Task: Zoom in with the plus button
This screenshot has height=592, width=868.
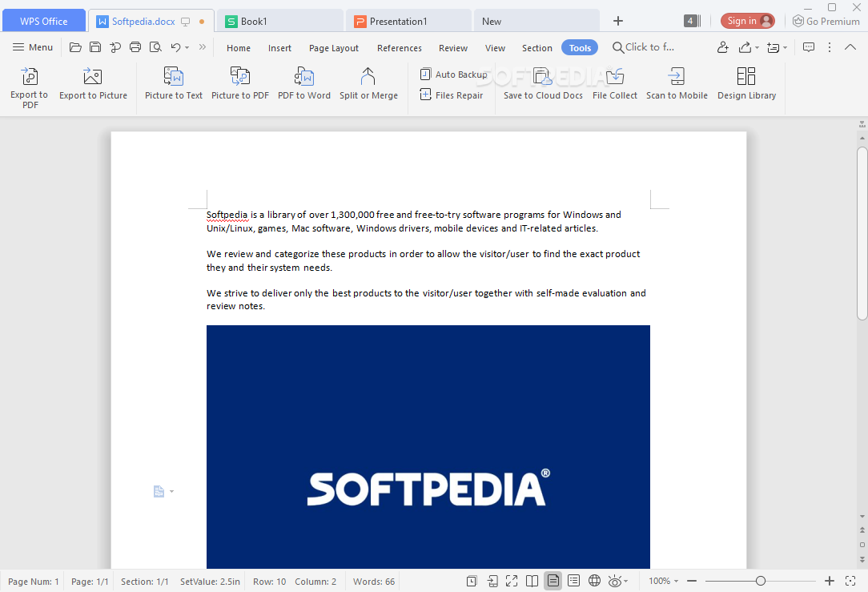Action: [830, 581]
